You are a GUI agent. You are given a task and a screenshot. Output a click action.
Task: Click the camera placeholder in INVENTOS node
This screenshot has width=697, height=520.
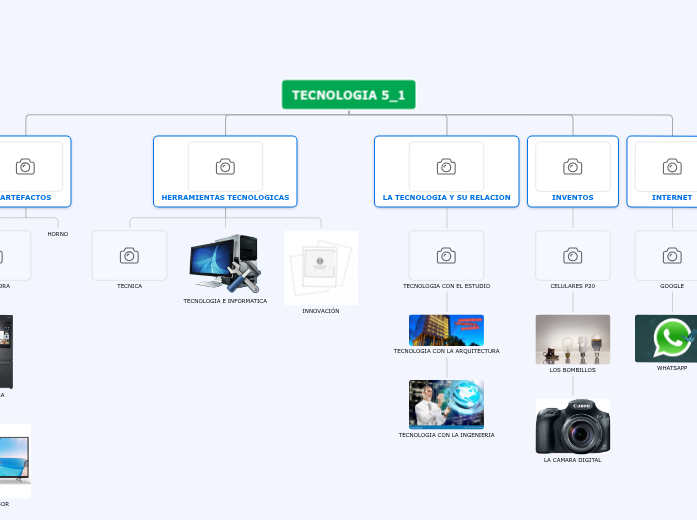(572, 166)
